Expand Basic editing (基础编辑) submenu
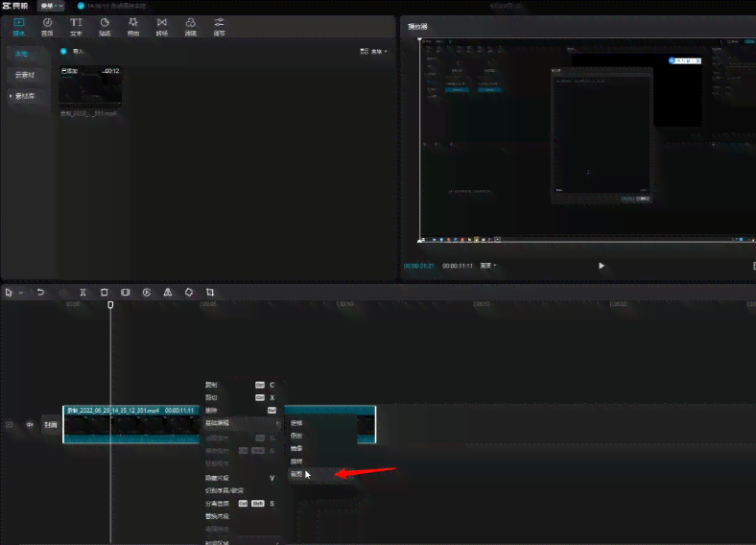The height and width of the screenshot is (545, 756). [240, 423]
